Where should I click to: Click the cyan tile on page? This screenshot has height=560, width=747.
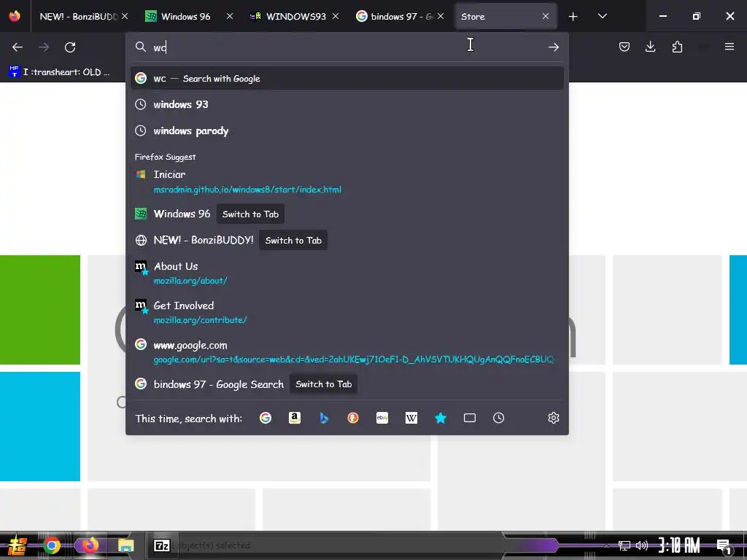[40, 427]
